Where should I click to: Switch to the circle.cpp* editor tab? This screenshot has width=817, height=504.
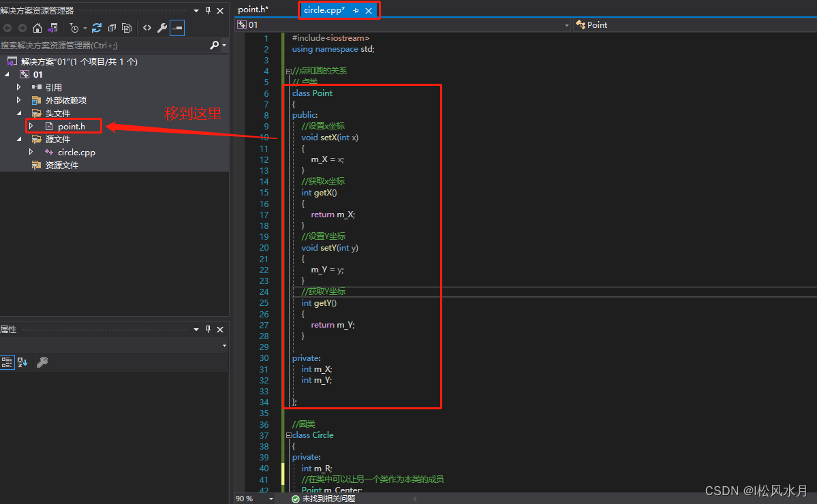point(324,10)
